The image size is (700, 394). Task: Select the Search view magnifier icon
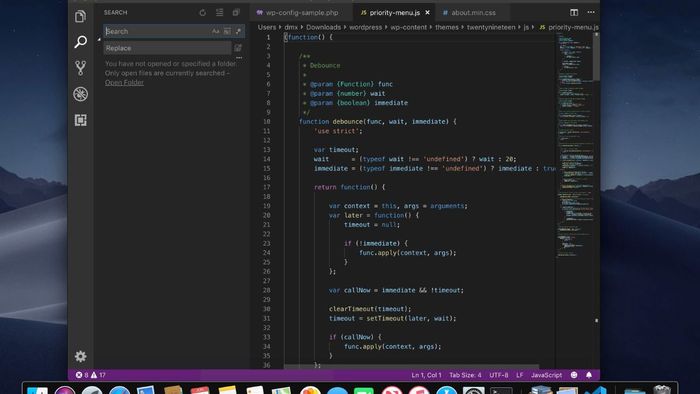coord(80,42)
